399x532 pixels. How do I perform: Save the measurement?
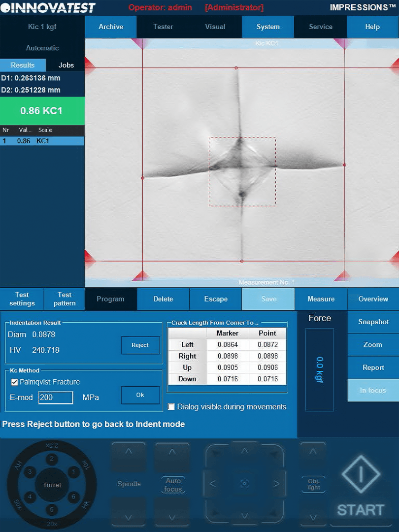click(x=268, y=299)
